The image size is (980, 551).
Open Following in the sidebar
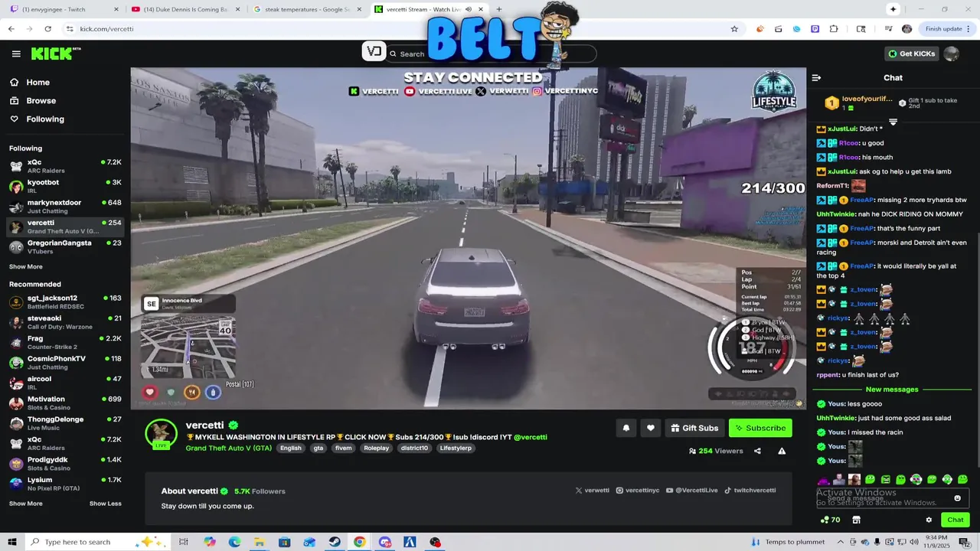(x=45, y=119)
